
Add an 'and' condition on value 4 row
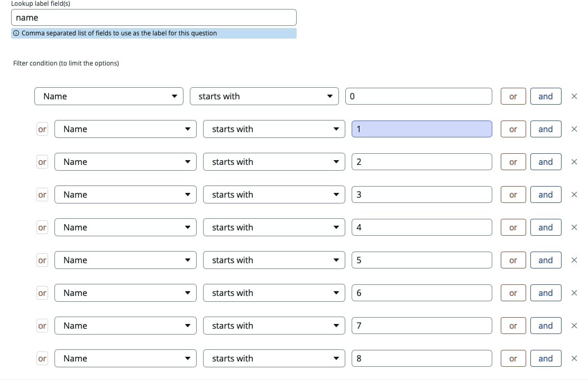coord(545,227)
